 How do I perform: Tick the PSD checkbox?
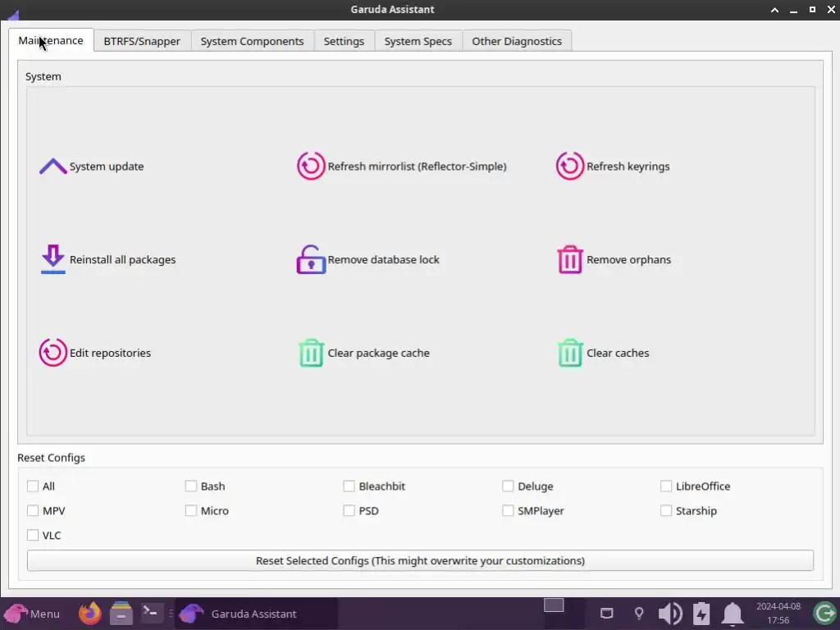coord(349,510)
